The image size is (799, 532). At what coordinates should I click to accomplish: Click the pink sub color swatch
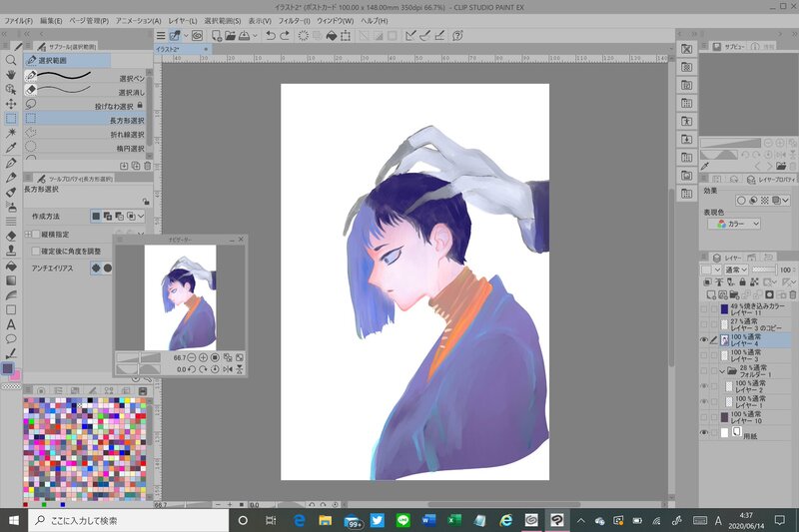pos(16,375)
